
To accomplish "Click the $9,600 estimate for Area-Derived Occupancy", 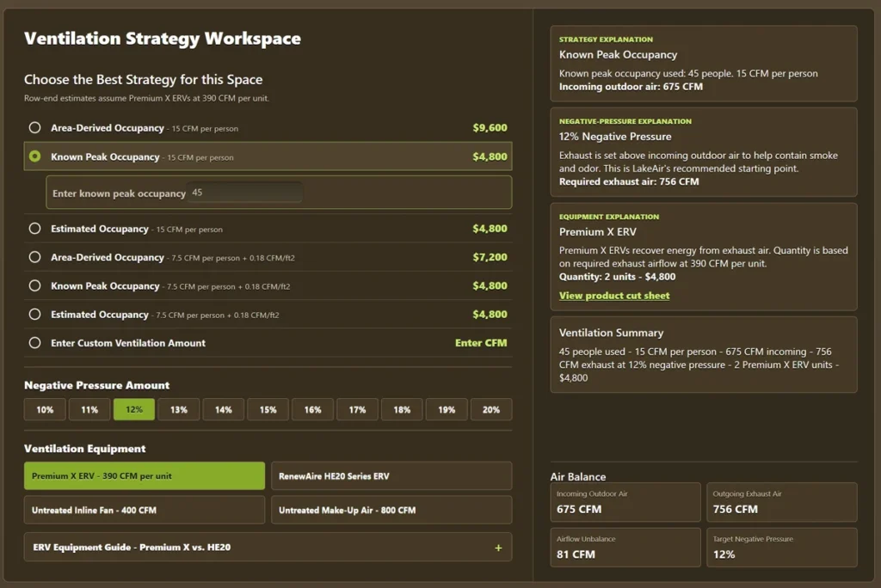I will pyautogui.click(x=490, y=127).
